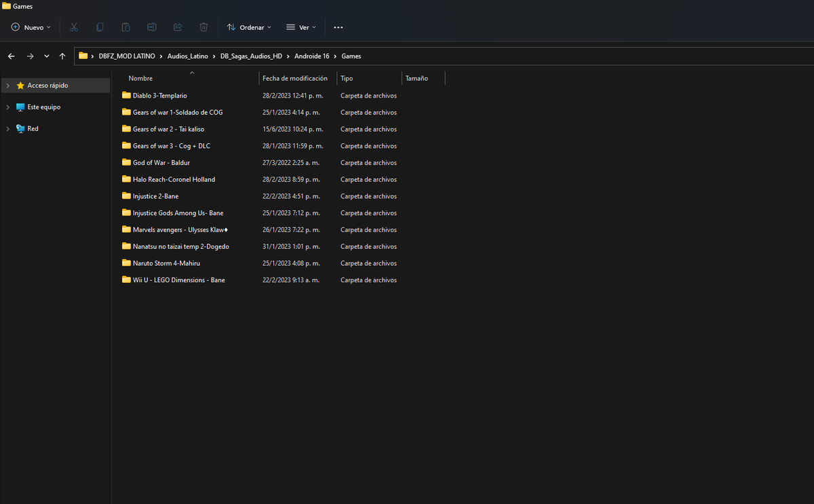This screenshot has height=504, width=814.
Task: Click the Paste clipboard icon
Action: [x=125, y=27]
